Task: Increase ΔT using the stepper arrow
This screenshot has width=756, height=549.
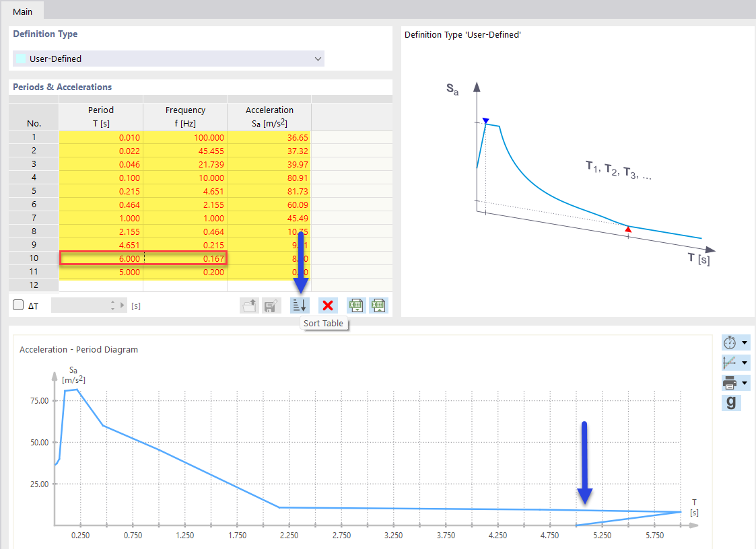Action: (114, 303)
